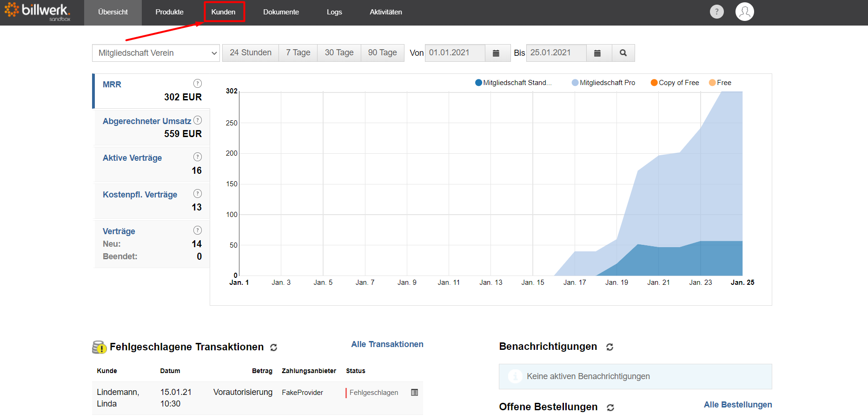Open the Kunden menu

tap(224, 12)
